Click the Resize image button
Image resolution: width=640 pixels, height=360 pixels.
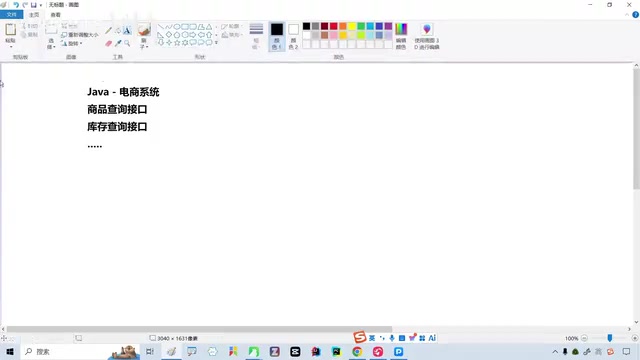pyautogui.click(x=80, y=35)
